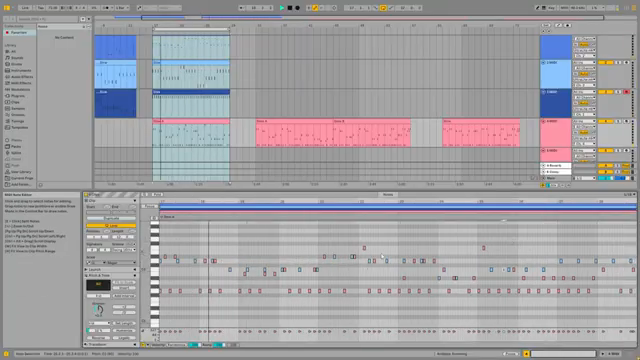Open the quantization 1 Bar dropdown
640x360 pixels.
(122, 8)
